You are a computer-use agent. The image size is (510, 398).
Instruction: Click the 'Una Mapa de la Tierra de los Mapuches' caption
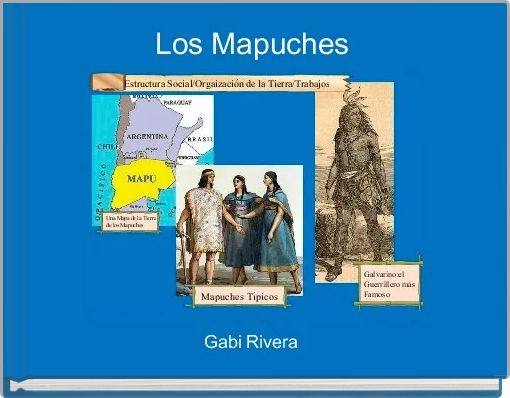tap(130, 221)
